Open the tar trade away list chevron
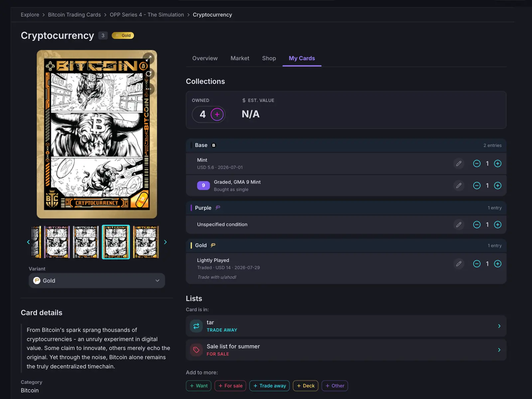Image resolution: width=532 pixels, height=399 pixels. (x=499, y=326)
